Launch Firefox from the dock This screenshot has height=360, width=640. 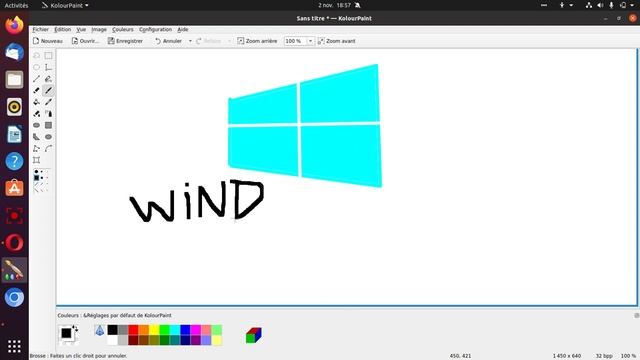[x=14, y=24]
